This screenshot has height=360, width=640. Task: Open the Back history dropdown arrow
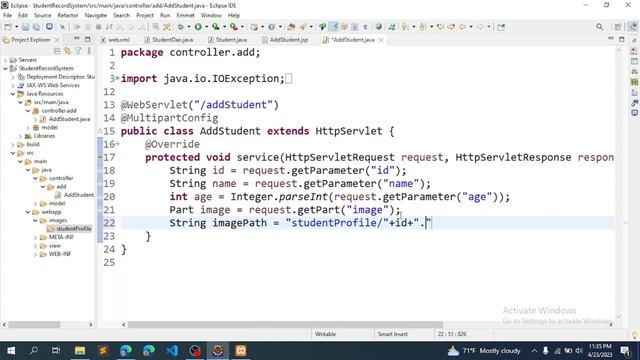[x=471, y=27]
